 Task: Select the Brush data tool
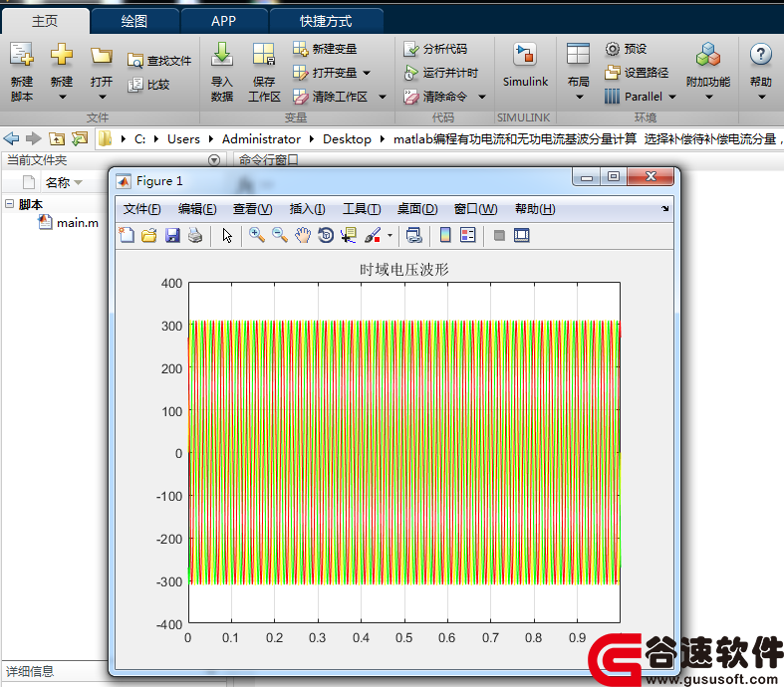373,235
